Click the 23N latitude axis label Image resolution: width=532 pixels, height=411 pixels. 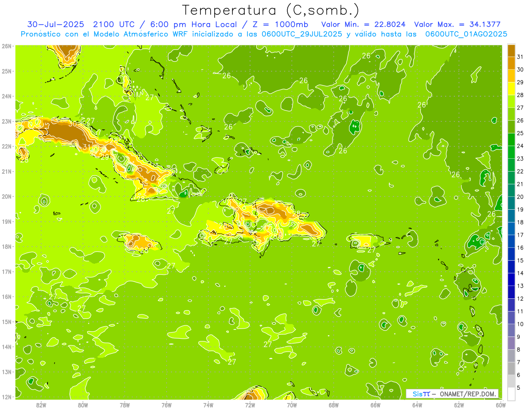click(x=7, y=121)
